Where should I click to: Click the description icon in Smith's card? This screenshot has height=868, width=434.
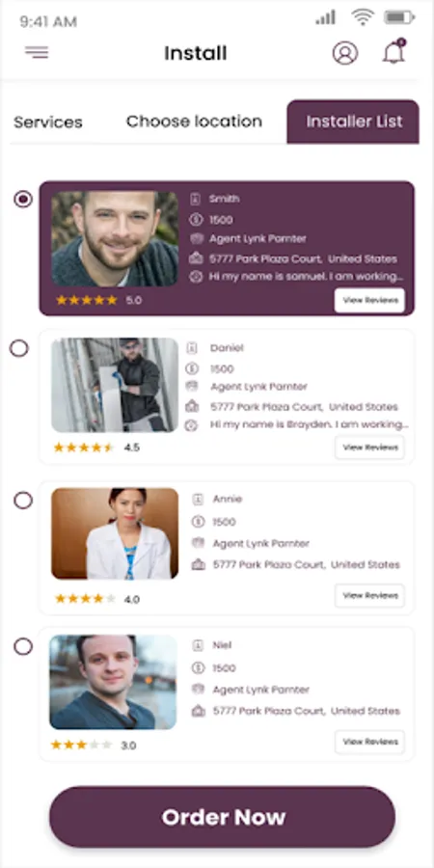196,277
